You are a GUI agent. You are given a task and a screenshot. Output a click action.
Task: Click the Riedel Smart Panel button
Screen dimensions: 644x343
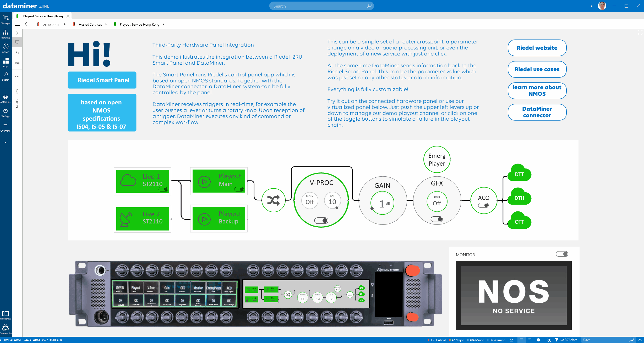pyautogui.click(x=102, y=80)
